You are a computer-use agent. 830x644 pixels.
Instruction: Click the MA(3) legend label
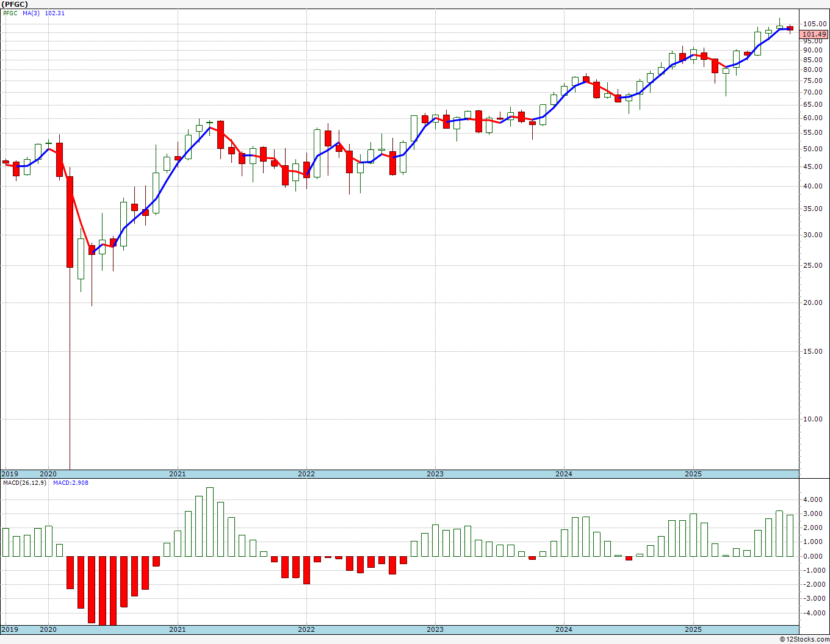(x=31, y=13)
